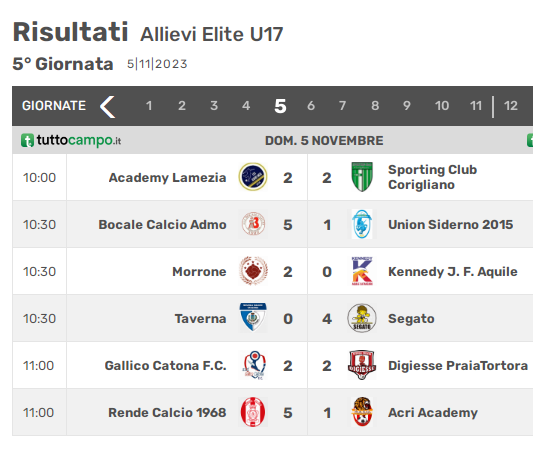Image resolution: width=533 pixels, height=449 pixels.
Task: Open the Taverna team page link
Action: pos(200,318)
